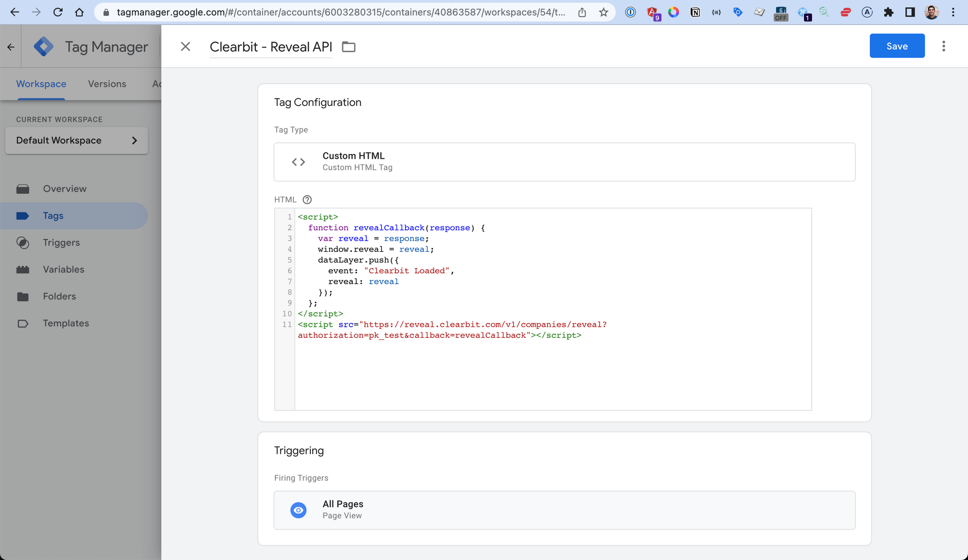Open Tags in the sidebar

74,216
